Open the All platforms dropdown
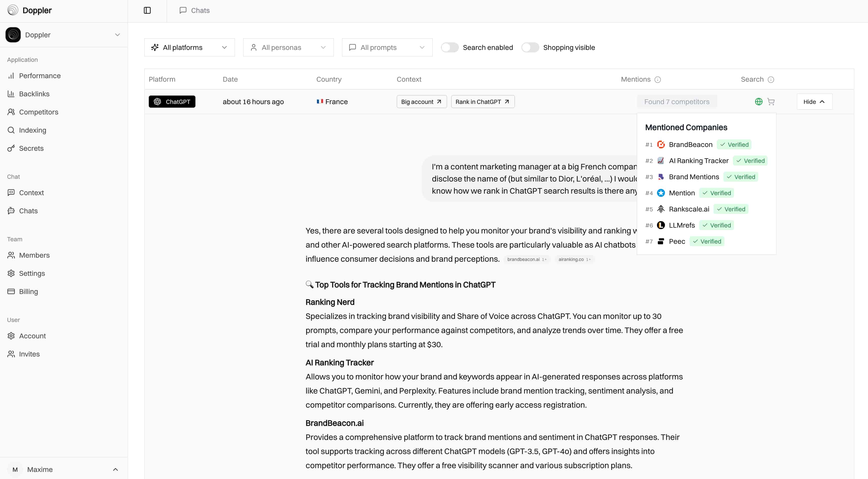The width and height of the screenshot is (868, 479). point(189,47)
